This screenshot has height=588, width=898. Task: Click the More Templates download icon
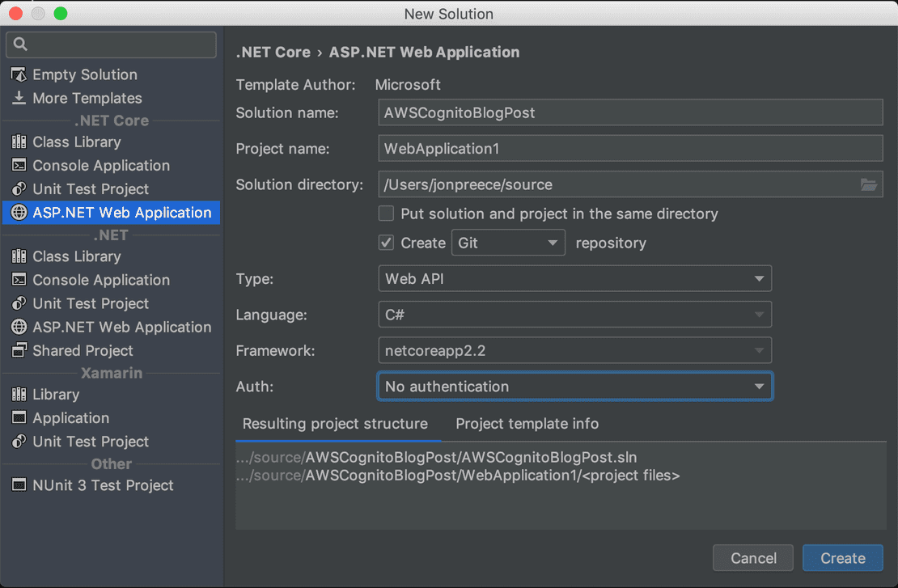(x=19, y=98)
